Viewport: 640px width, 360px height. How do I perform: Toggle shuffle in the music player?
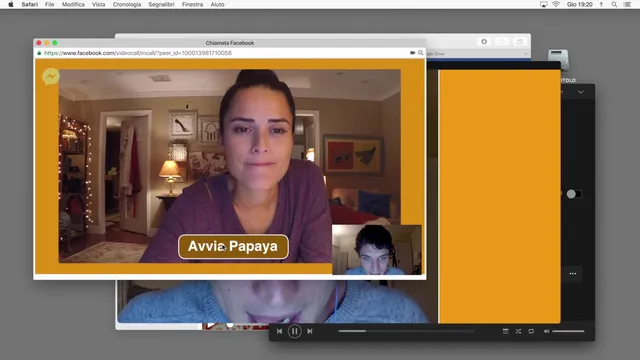click(518, 331)
